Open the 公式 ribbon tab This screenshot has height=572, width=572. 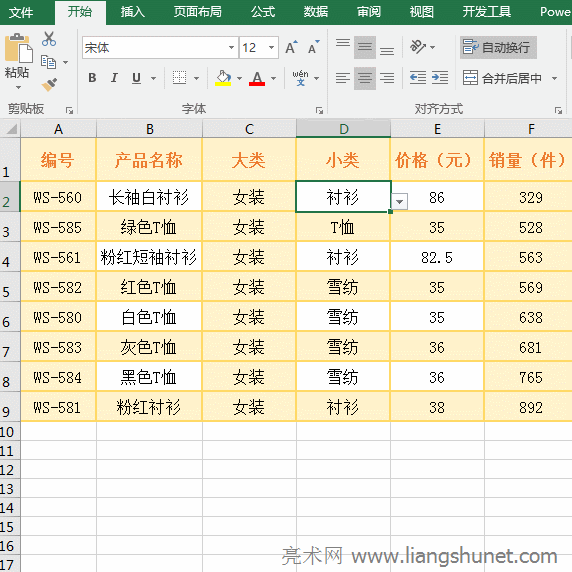point(263,12)
